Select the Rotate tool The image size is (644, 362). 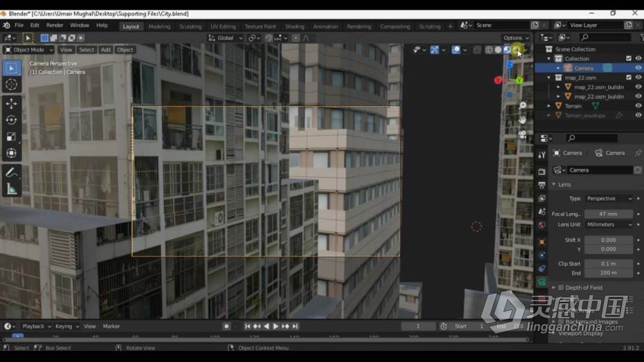click(12, 120)
